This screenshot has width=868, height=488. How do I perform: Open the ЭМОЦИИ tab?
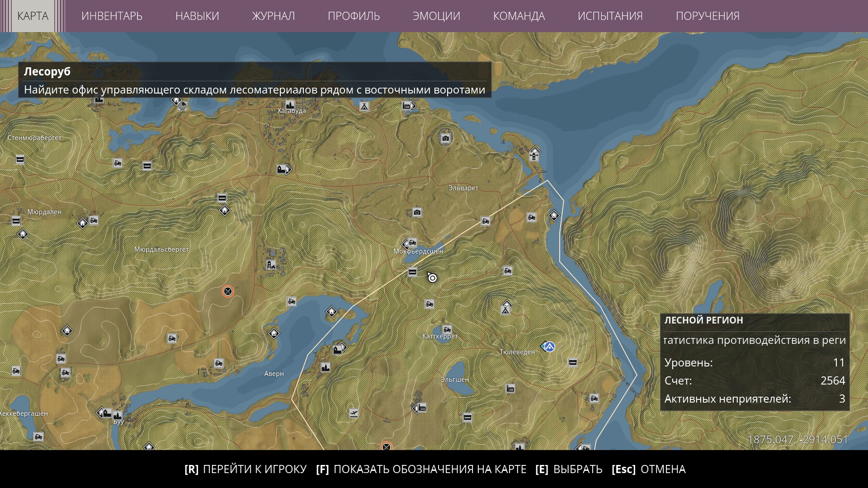pyautogui.click(x=436, y=16)
